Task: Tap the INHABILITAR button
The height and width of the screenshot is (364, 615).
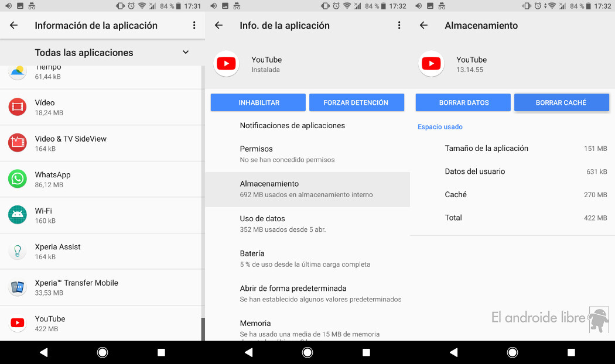Action: tap(258, 102)
